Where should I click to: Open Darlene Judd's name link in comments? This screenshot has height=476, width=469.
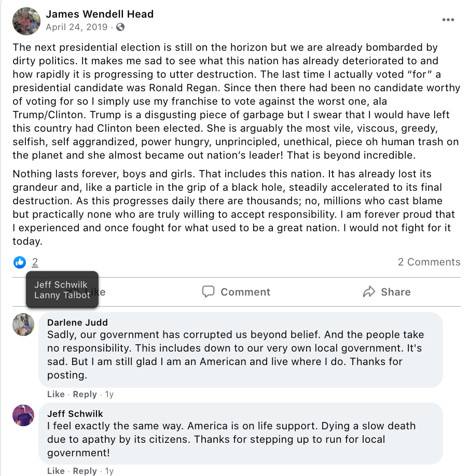[77, 323]
